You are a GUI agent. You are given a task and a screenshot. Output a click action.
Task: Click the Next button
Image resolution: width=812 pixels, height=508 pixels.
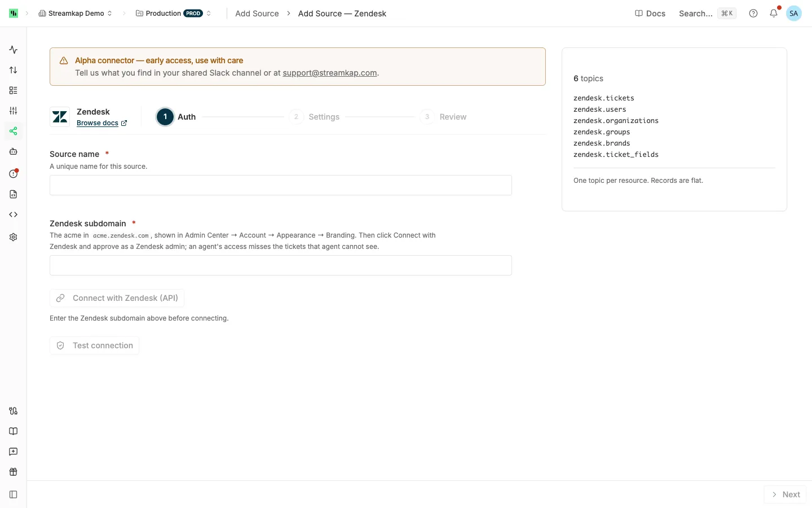click(785, 494)
